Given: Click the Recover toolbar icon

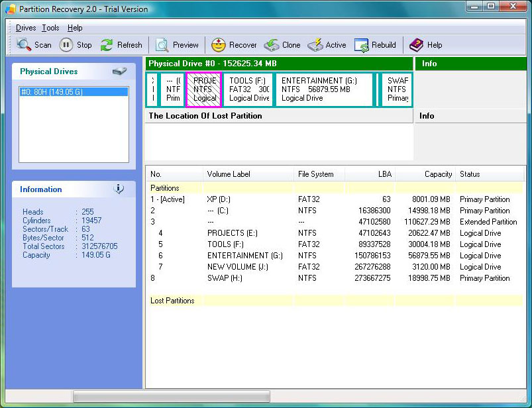Looking at the screenshot, I should (x=219, y=45).
